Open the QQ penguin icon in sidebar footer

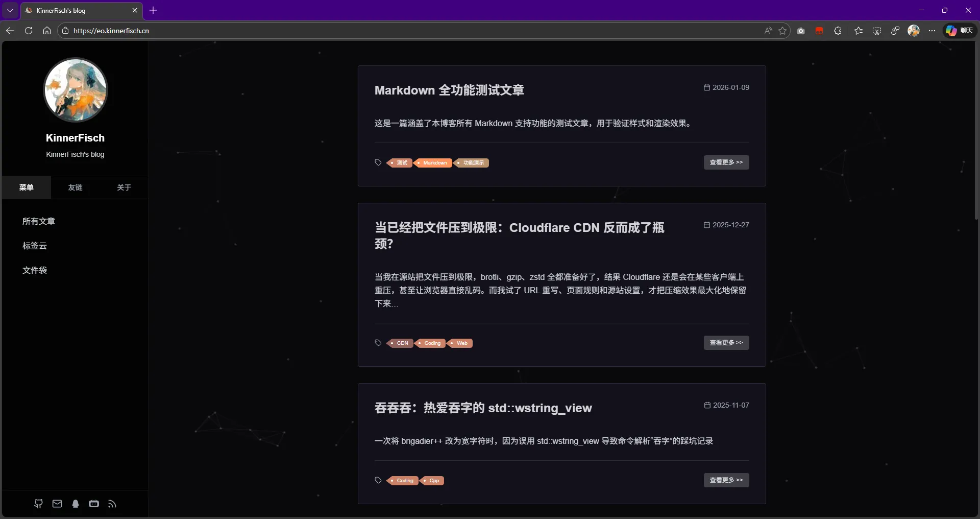(76, 504)
